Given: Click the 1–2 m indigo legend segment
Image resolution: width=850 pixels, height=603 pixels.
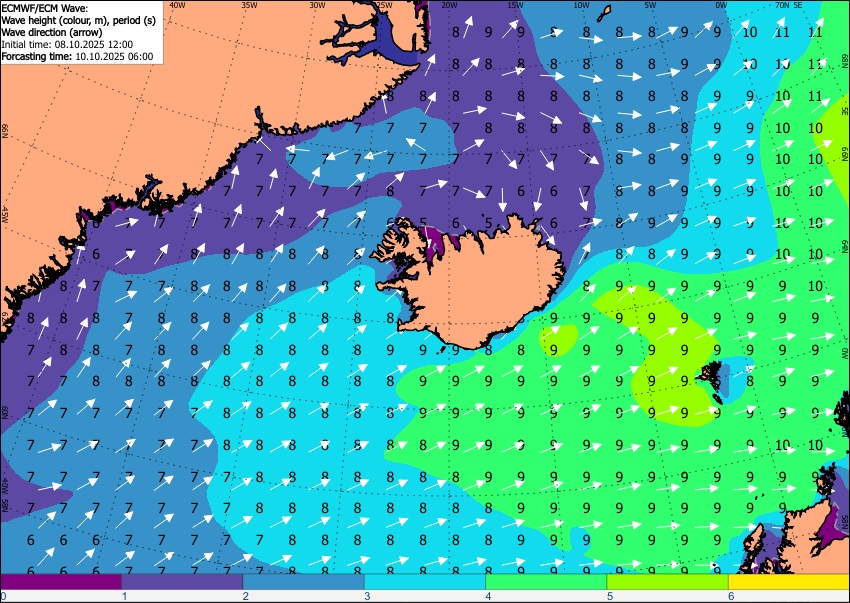Looking at the screenshot, I should pos(182,581).
